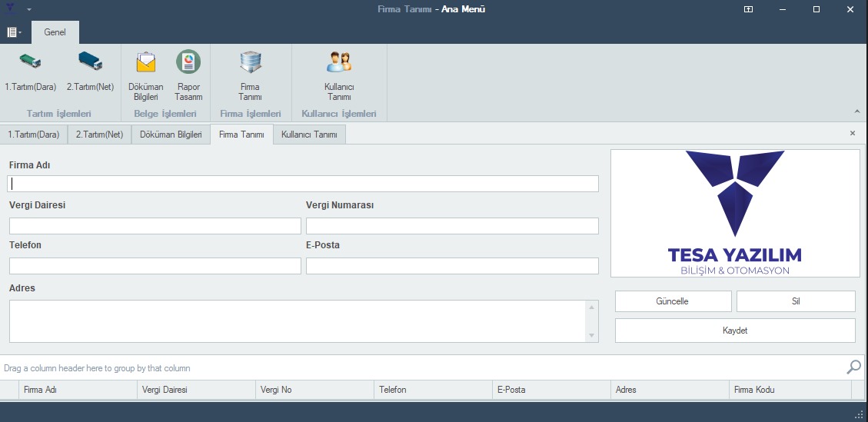Click Adres scrollbar up arrow
The image size is (868, 422).
point(592,307)
